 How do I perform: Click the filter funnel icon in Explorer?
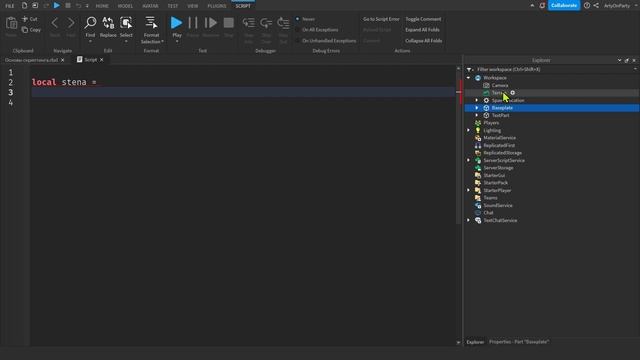(x=470, y=69)
